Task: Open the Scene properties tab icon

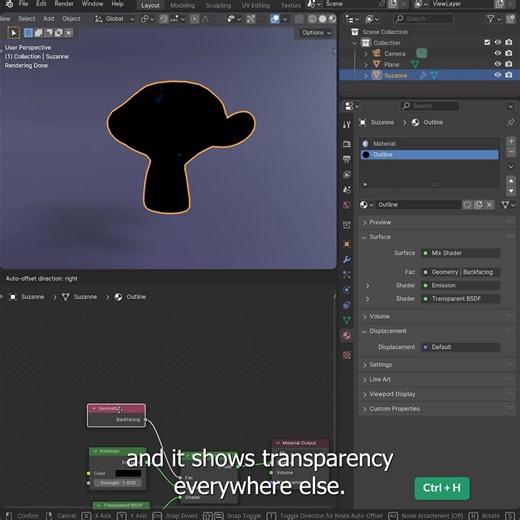Action: tap(347, 189)
